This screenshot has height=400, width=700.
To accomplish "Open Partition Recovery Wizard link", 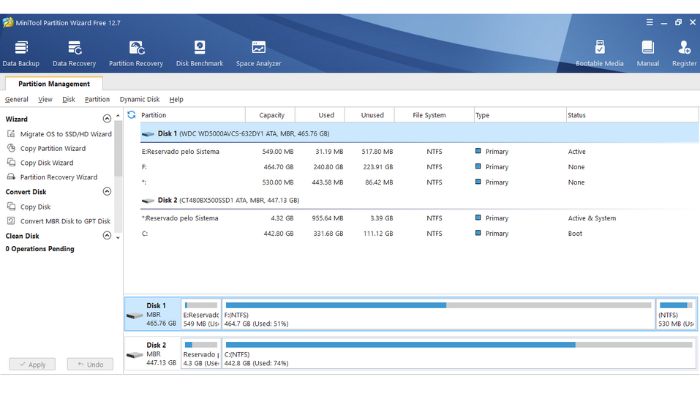I will (x=58, y=177).
